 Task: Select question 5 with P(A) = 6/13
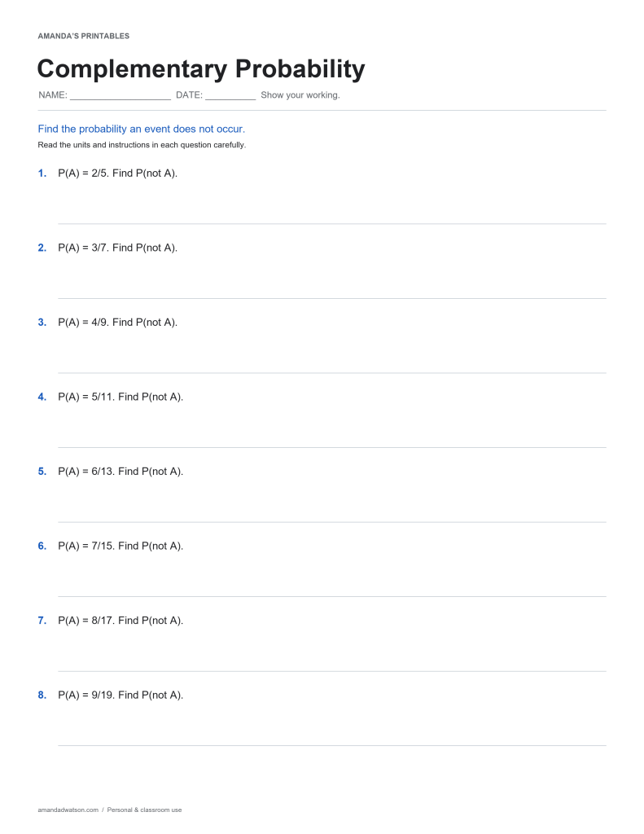(120, 472)
